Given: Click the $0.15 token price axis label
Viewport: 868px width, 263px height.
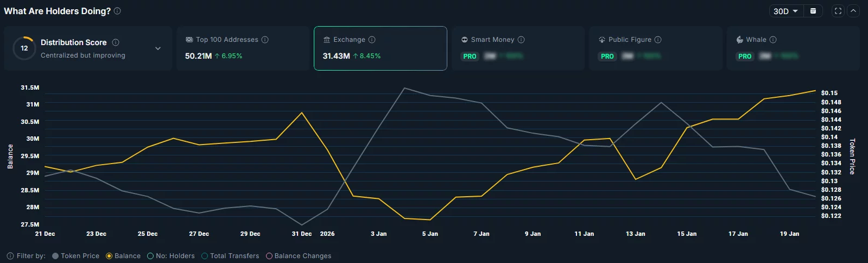Looking at the screenshot, I should (x=829, y=93).
